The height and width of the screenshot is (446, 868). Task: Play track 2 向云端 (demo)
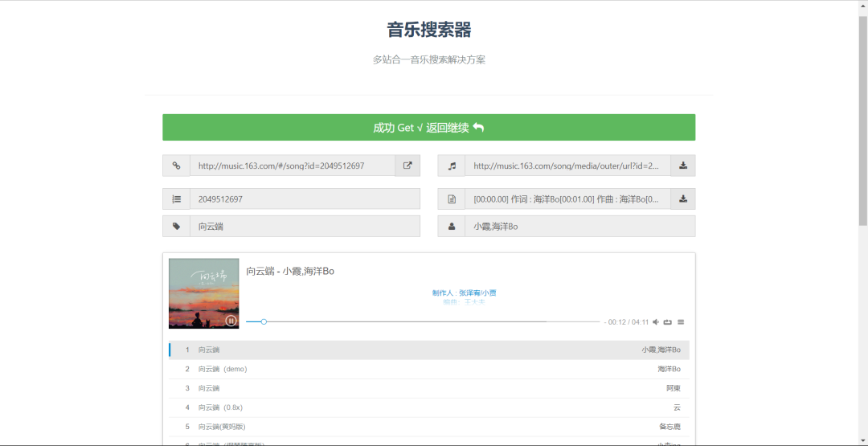pos(429,369)
